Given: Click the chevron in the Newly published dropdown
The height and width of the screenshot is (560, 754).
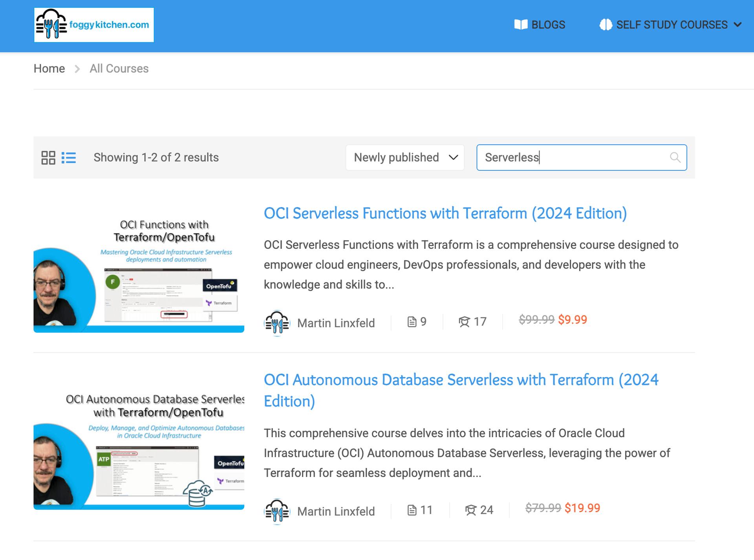Looking at the screenshot, I should pos(454,158).
